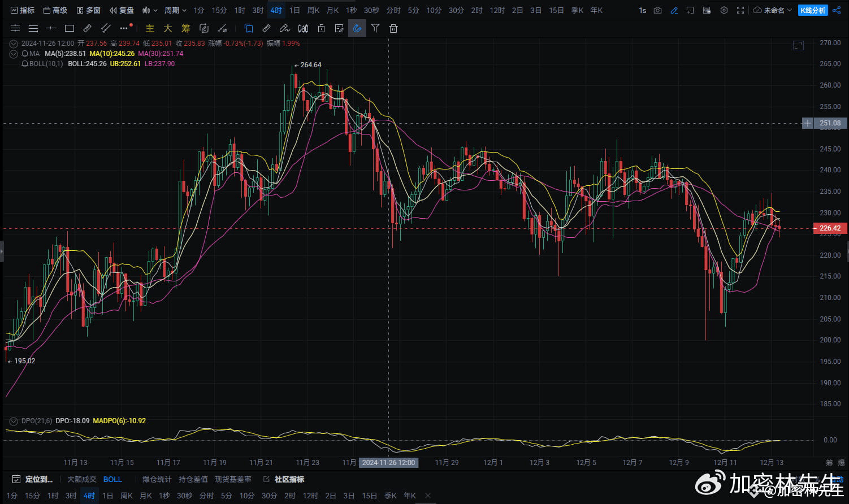The height and width of the screenshot is (504, 849).
Task: Select the channel lines tool
Action: [105, 28]
